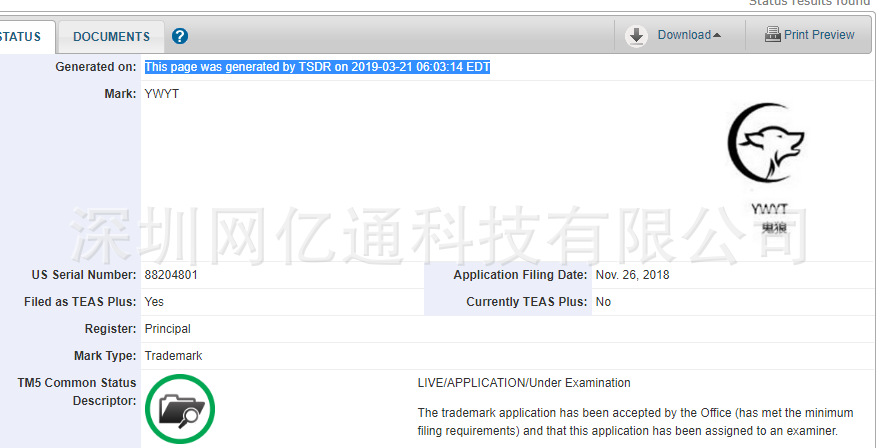Click the YWYT caption under the wolf logo

point(769,209)
